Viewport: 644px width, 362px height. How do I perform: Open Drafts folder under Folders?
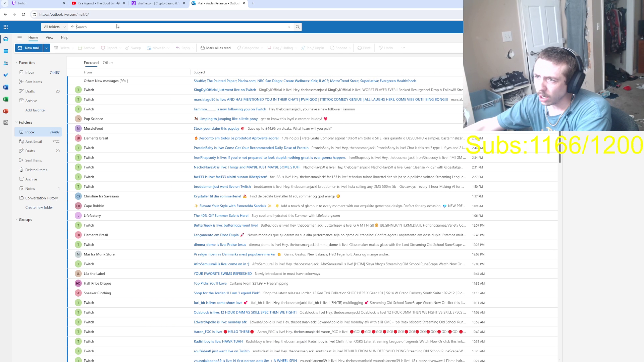38,151
